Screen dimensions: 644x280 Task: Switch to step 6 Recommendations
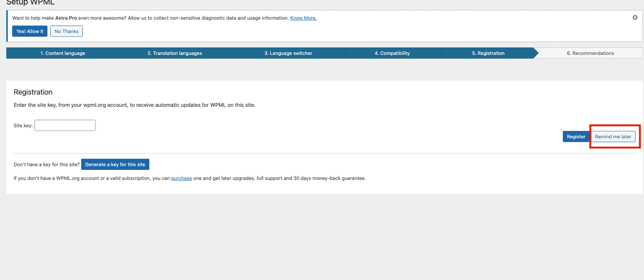click(x=590, y=53)
